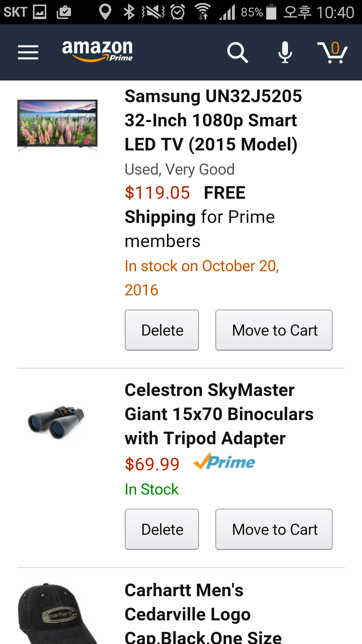The height and width of the screenshot is (644, 362).
Task: Open Celestron SkyMaster binoculars product title
Action: tap(219, 414)
